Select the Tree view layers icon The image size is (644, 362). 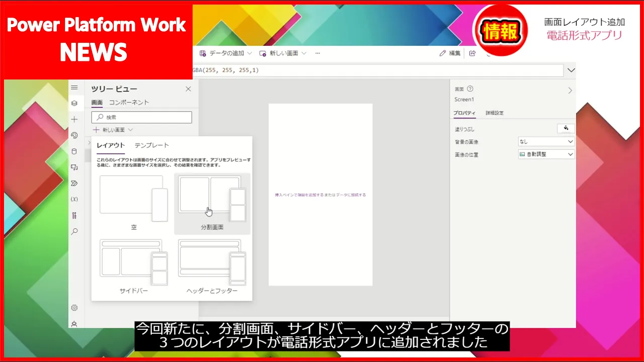[74, 103]
